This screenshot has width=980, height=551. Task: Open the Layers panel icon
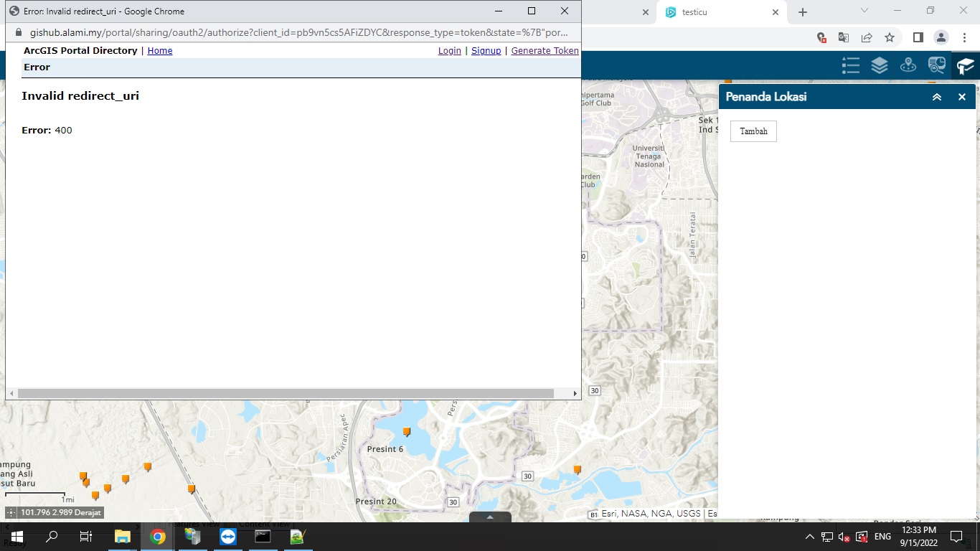click(x=880, y=65)
